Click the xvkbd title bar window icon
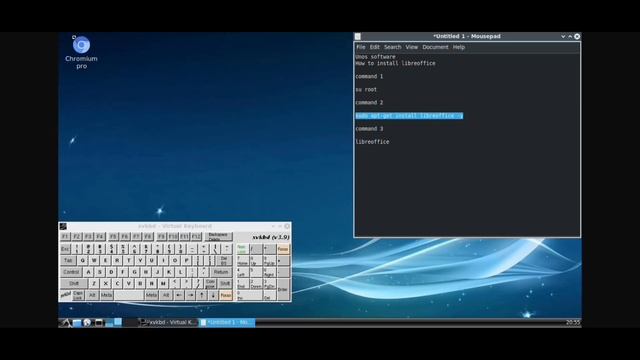Image resolution: width=640 pixels, height=360 pixels. point(63,226)
